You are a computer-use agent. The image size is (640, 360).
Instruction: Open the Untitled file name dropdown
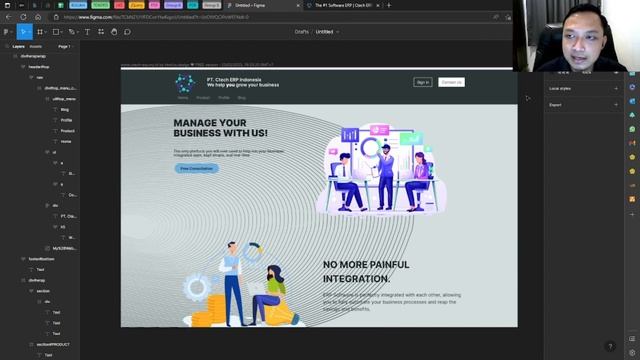pyautogui.click(x=327, y=32)
